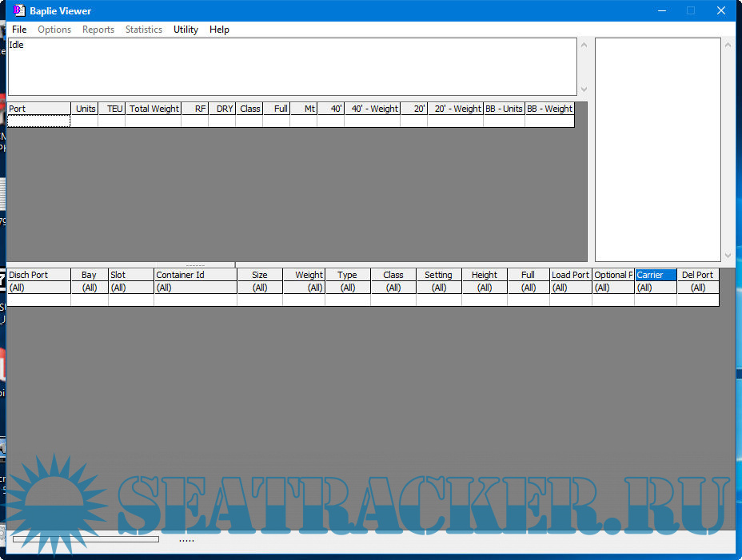
Task: Click scroll-down arrow of the right side panel
Action: (728, 256)
